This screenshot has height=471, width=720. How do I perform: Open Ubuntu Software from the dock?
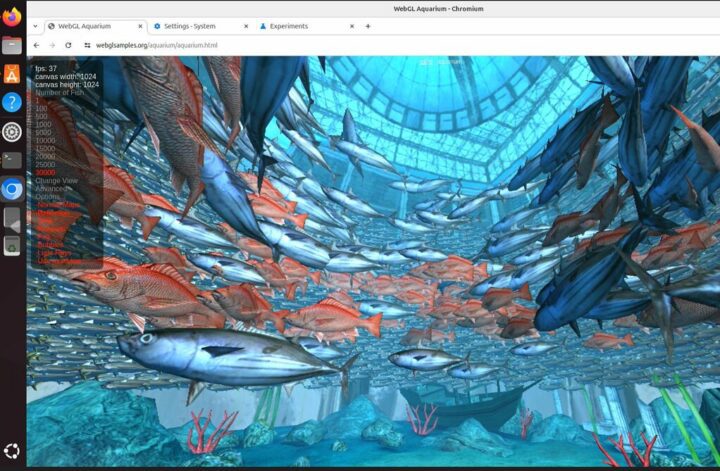[12, 73]
